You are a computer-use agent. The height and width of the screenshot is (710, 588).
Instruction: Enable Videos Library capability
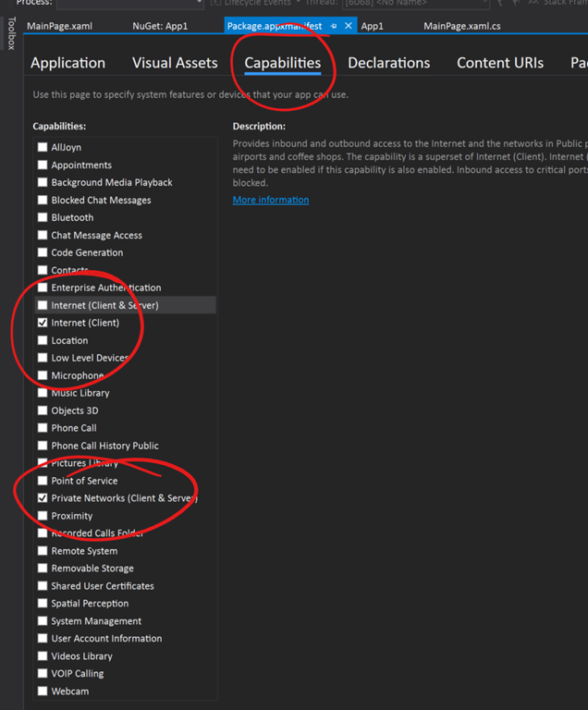43,656
